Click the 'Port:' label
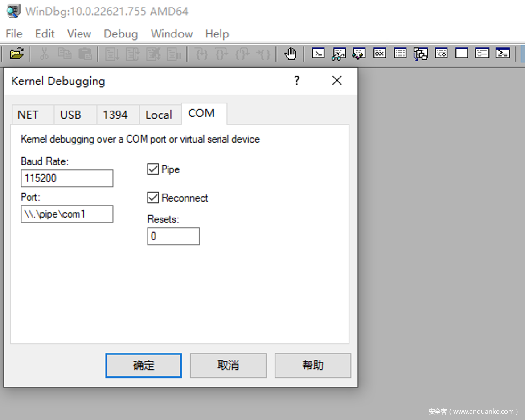The width and height of the screenshot is (525, 420). (x=30, y=197)
